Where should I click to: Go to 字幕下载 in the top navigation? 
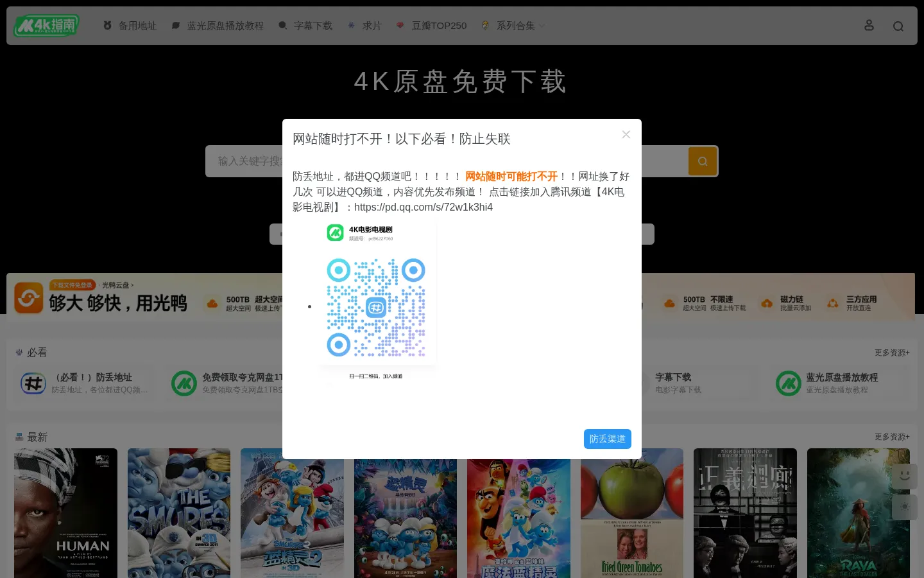click(305, 26)
